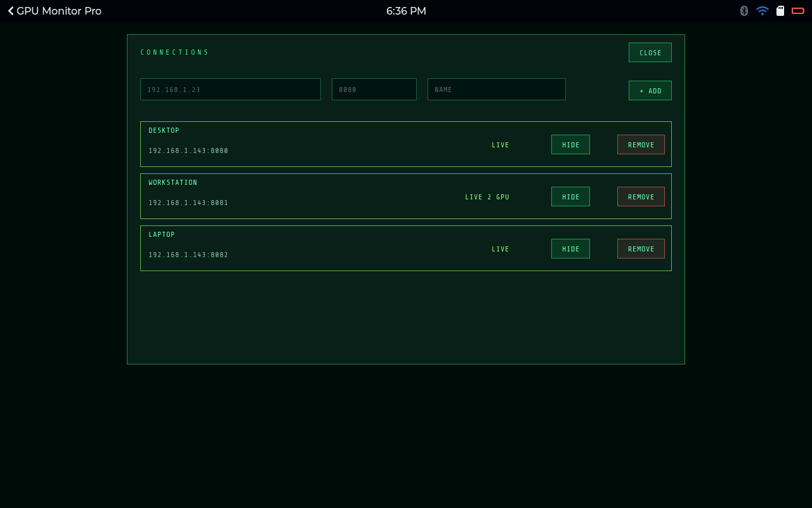Open the Wi-Fi status icon

pos(763,11)
